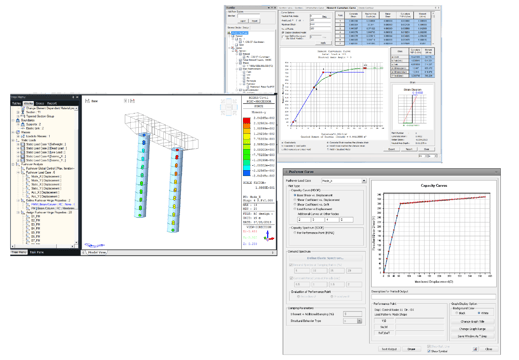This screenshot has width=519, height=360.
Task: Click the Tapered Section Group icon
Action: (x=23, y=116)
